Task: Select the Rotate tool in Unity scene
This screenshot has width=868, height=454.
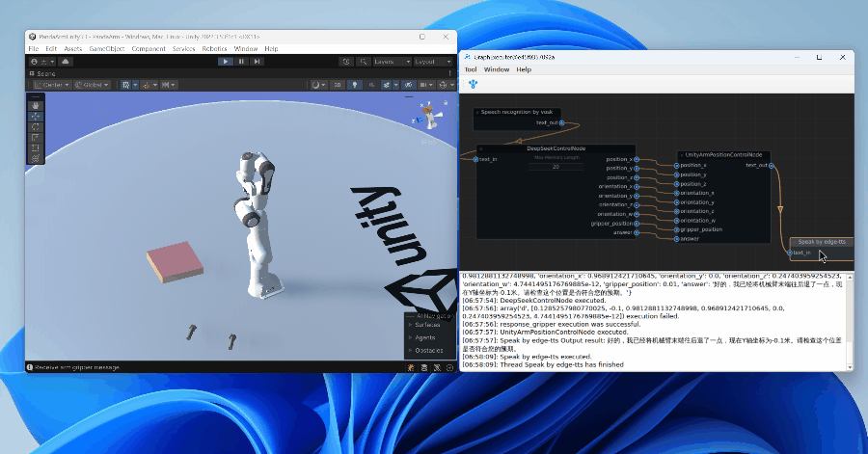Action: pos(36,126)
